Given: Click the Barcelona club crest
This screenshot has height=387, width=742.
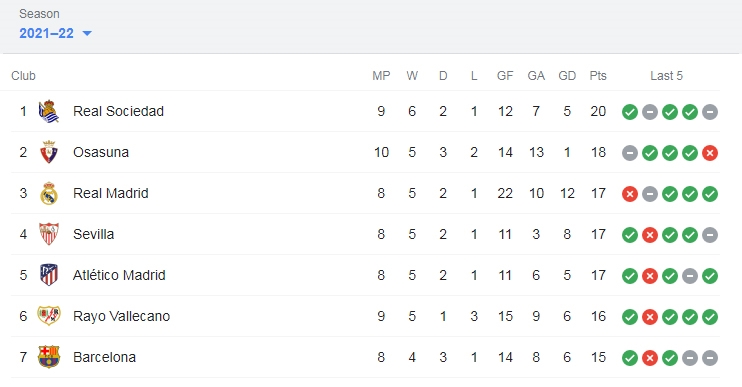Looking at the screenshot, I should pos(49,357).
